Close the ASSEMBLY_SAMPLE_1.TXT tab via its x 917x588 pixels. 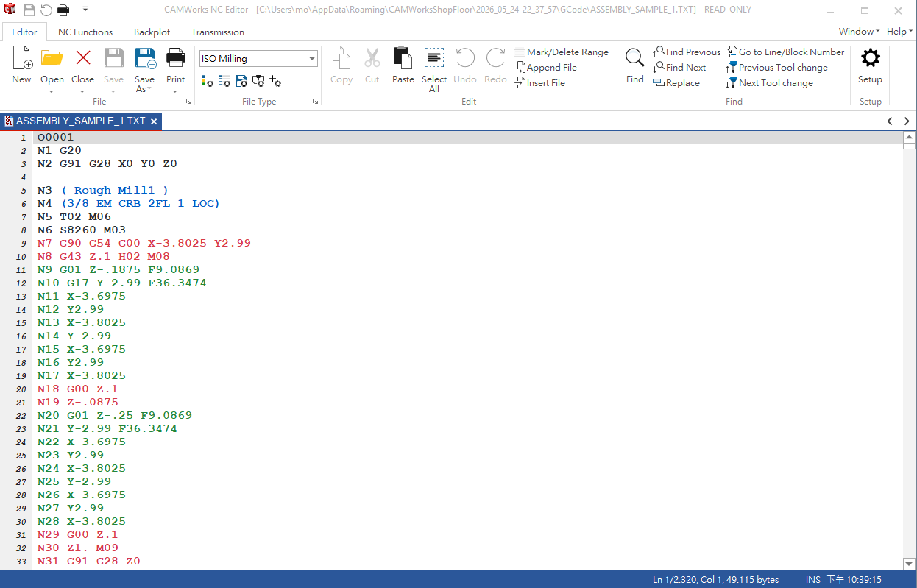154,121
